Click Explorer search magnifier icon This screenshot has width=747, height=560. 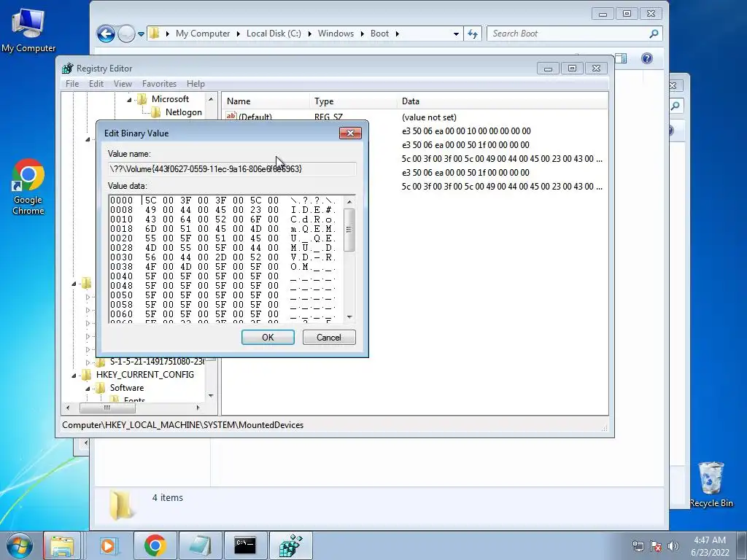[654, 34]
